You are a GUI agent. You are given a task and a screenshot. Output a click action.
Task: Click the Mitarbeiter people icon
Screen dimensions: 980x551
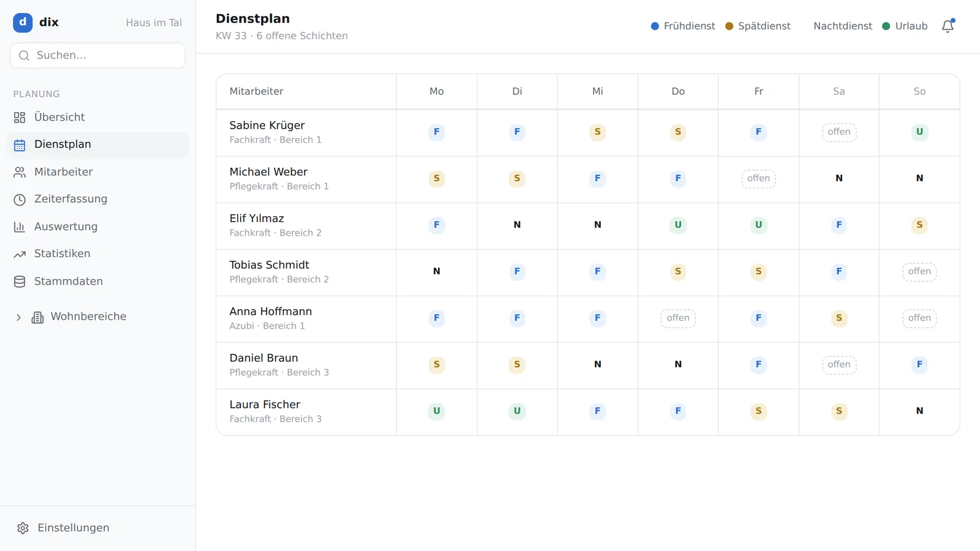[20, 172]
